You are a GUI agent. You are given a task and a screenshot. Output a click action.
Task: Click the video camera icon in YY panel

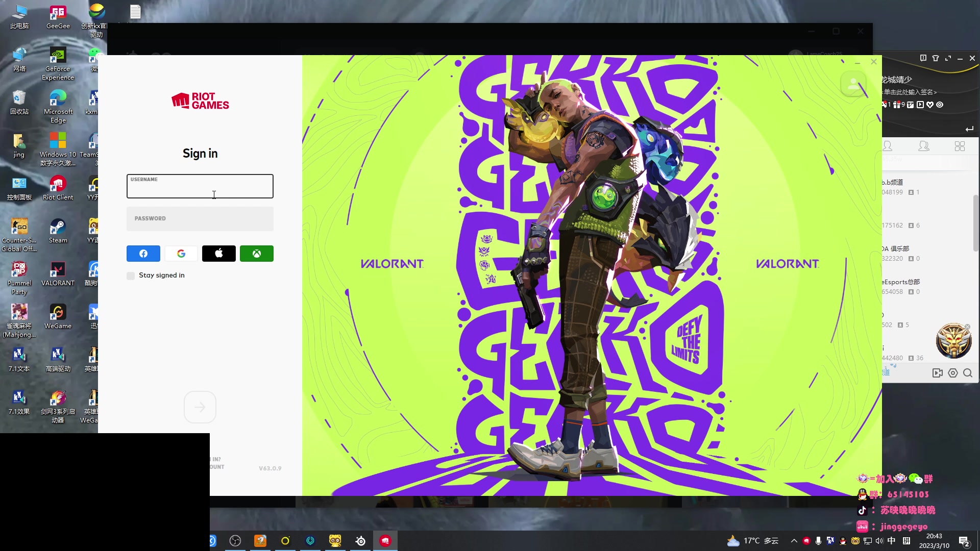pos(938,373)
